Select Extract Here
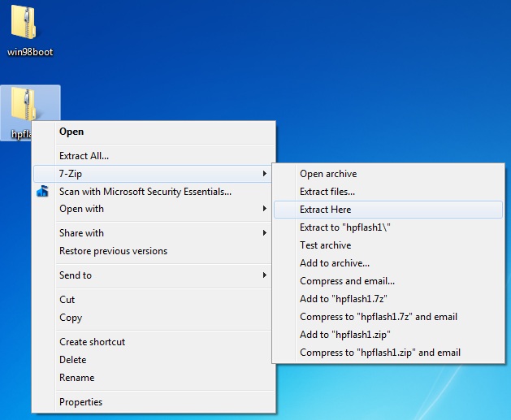The image size is (511, 420). click(388, 210)
